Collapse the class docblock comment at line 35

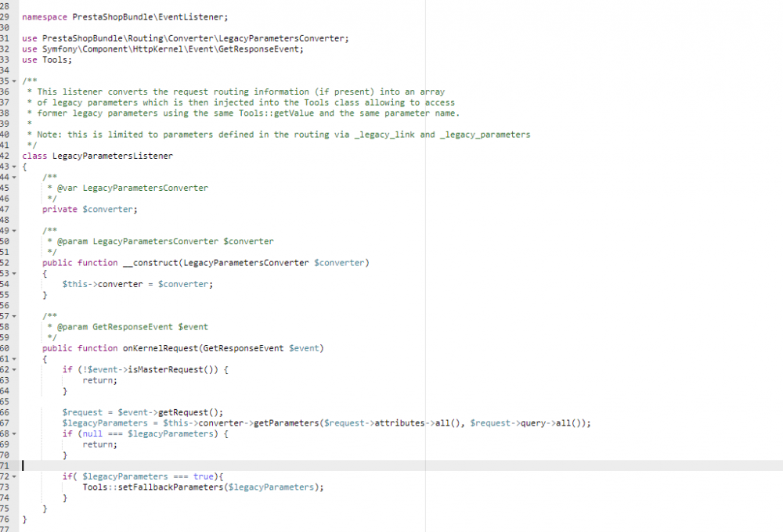click(16, 81)
